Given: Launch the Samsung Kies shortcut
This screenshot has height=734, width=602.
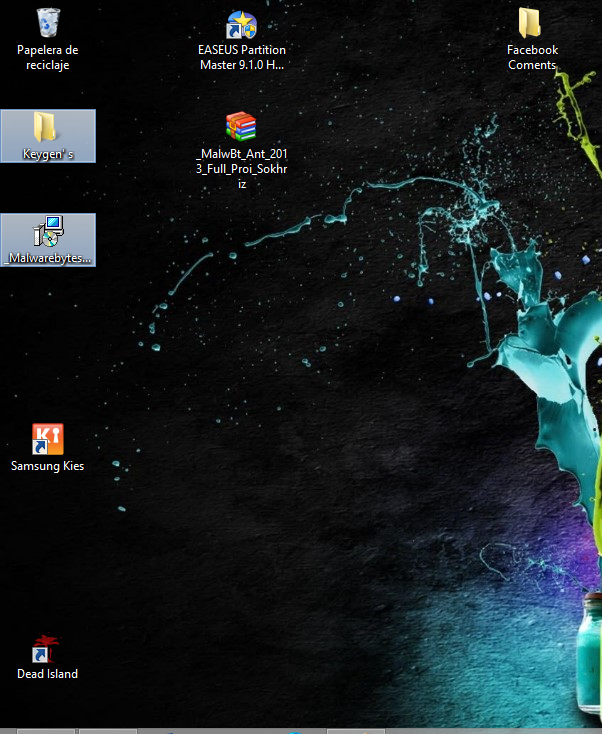Looking at the screenshot, I should [48, 439].
